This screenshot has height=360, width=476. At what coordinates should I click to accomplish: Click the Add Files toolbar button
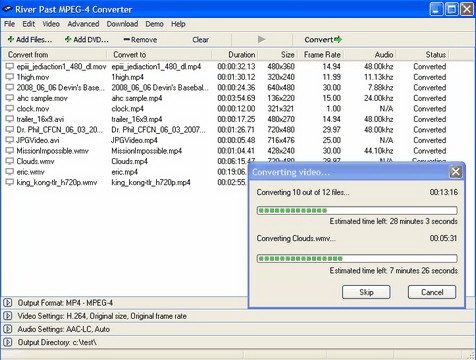click(30, 40)
